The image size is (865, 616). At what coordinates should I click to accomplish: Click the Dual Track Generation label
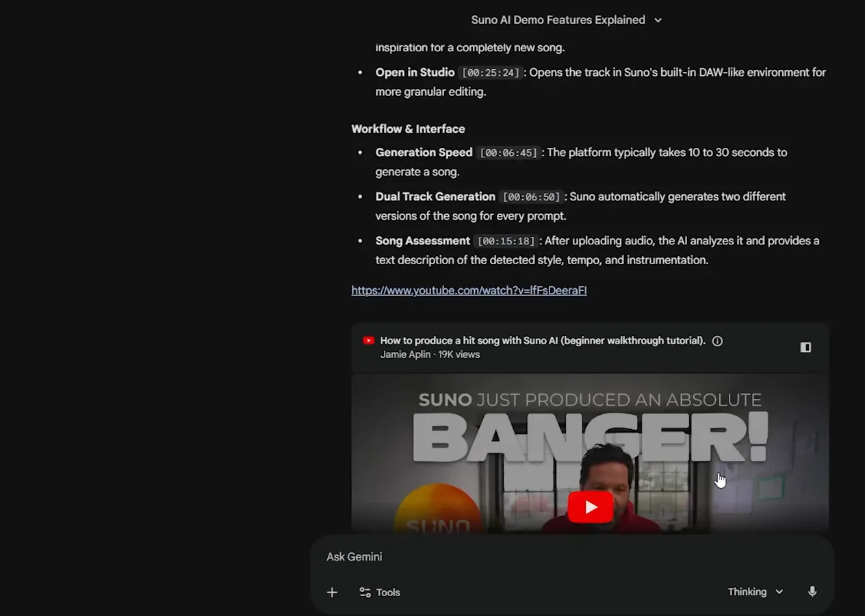coord(435,196)
